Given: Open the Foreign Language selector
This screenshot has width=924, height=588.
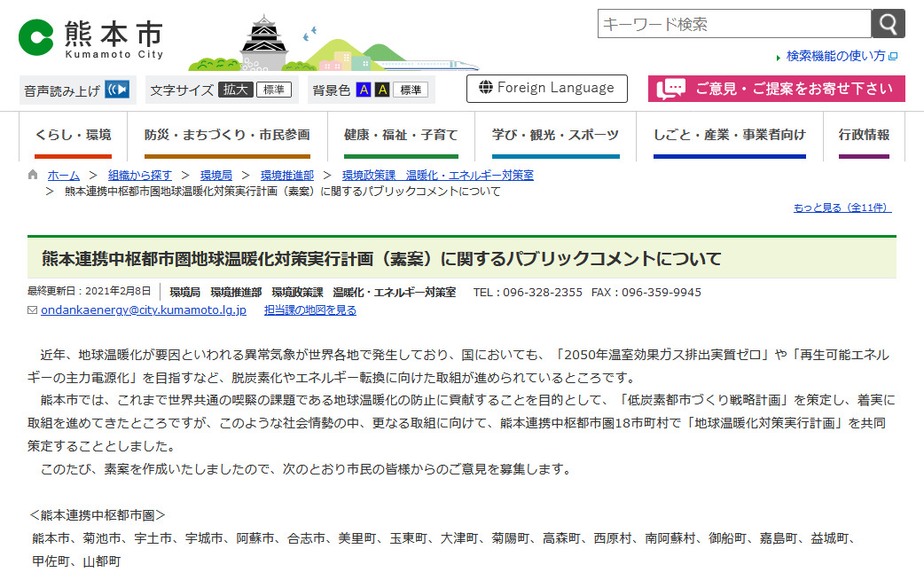Looking at the screenshot, I should click(547, 88).
